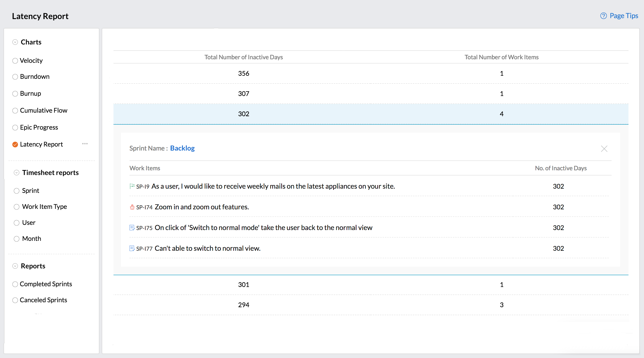This screenshot has width=644, height=358.
Task: Click the Page Tips help icon
Action: point(603,16)
